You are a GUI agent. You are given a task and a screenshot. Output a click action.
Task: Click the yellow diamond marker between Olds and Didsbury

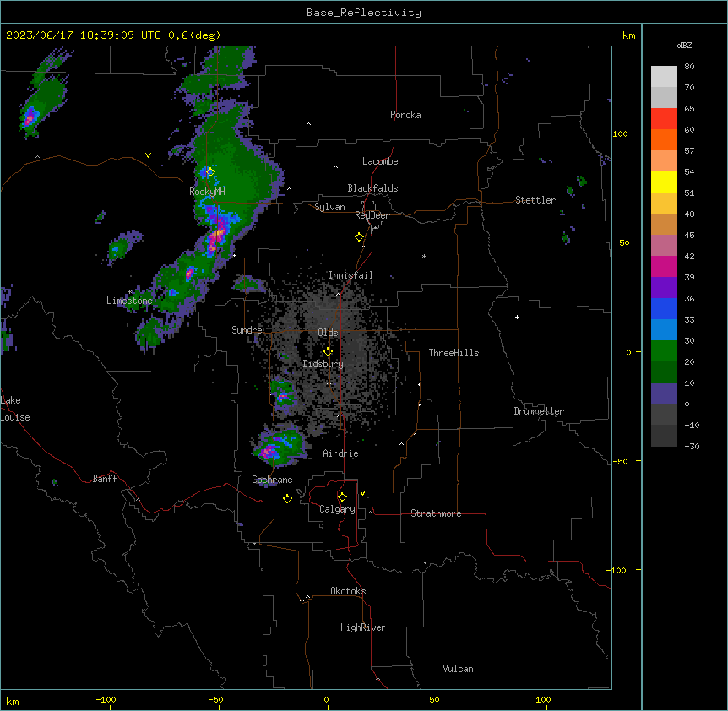(x=328, y=352)
